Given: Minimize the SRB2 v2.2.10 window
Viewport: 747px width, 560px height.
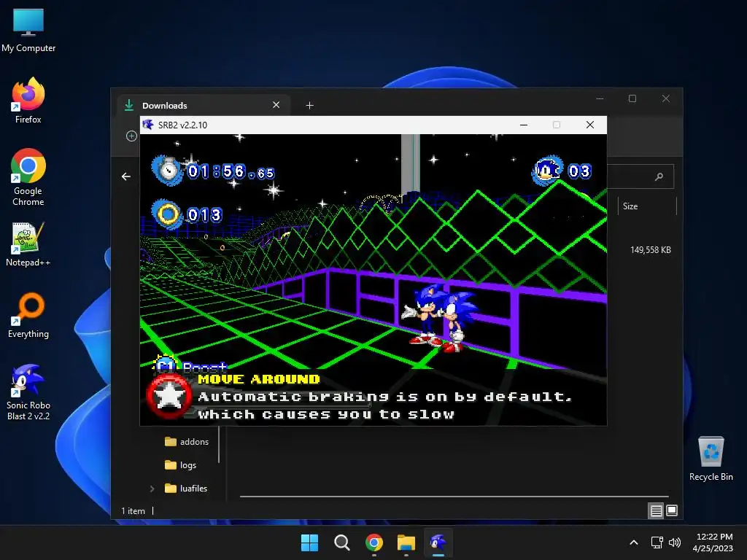Looking at the screenshot, I should (524, 125).
